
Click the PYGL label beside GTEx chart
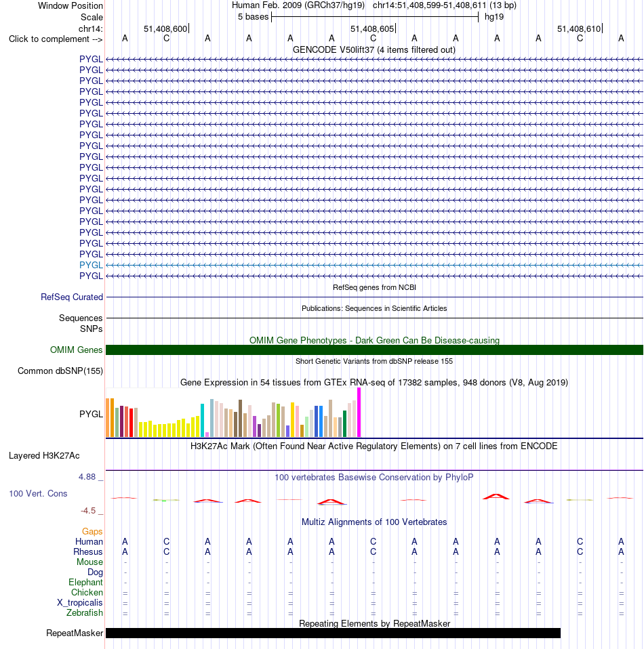[91, 414]
